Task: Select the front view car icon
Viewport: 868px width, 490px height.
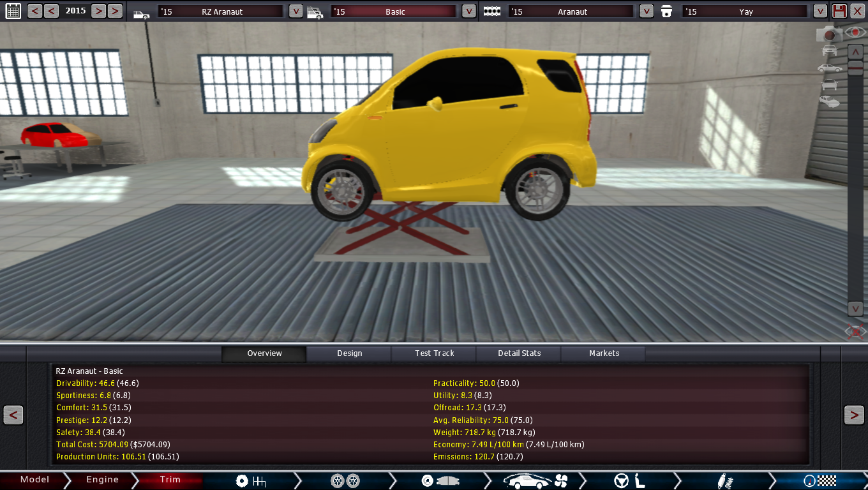Action: click(829, 51)
